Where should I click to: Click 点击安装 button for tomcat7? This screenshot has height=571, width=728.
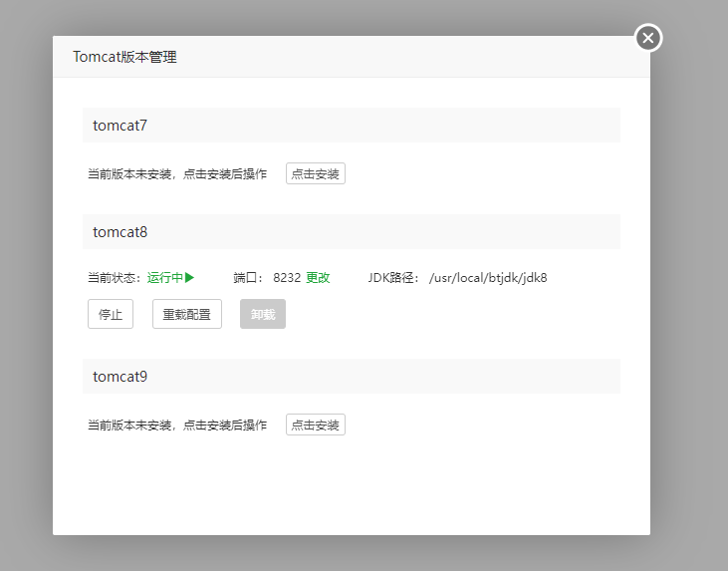coord(316,173)
